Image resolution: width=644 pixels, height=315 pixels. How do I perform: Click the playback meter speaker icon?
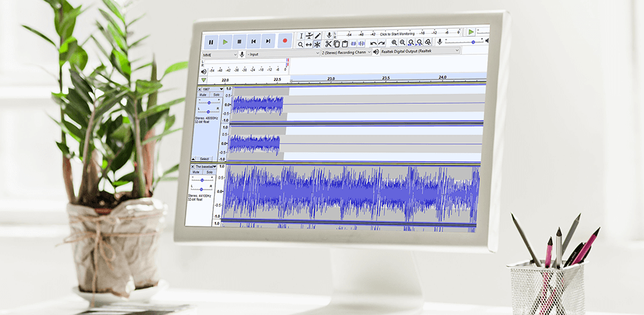click(203, 70)
